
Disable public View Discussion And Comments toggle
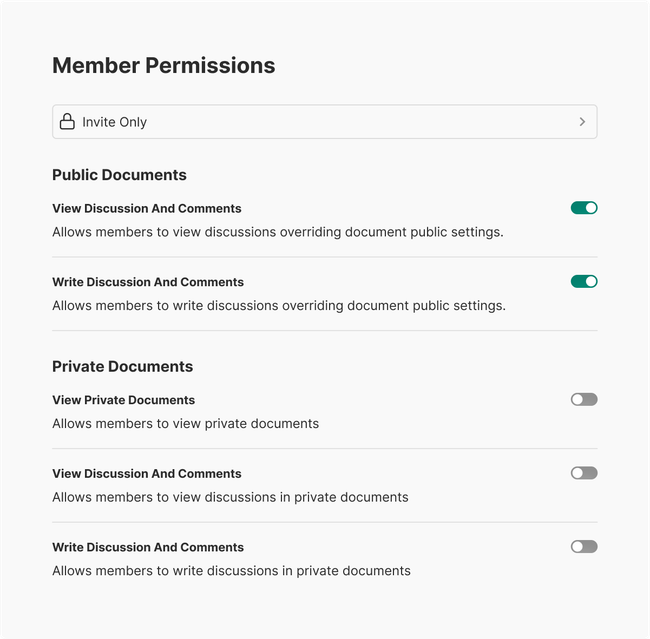[x=584, y=208]
